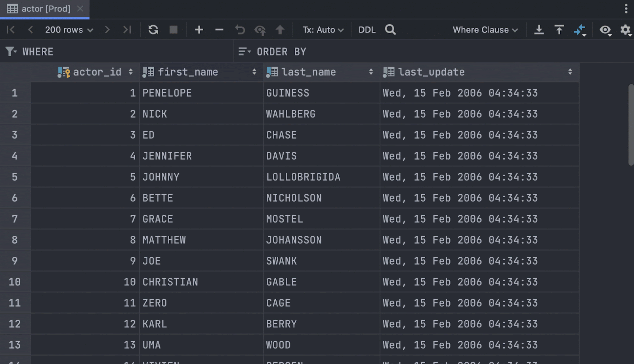The image size is (634, 364).
Task: Open the Tx: Auto transaction dropdown
Action: coord(323,30)
